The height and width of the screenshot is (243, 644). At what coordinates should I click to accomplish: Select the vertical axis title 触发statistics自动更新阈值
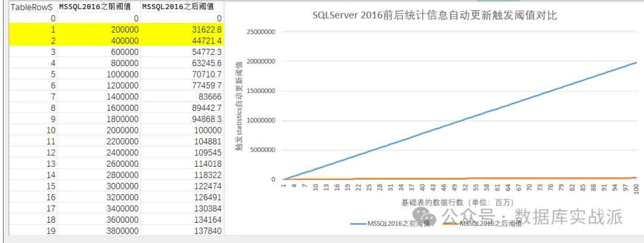tap(240, 105)
